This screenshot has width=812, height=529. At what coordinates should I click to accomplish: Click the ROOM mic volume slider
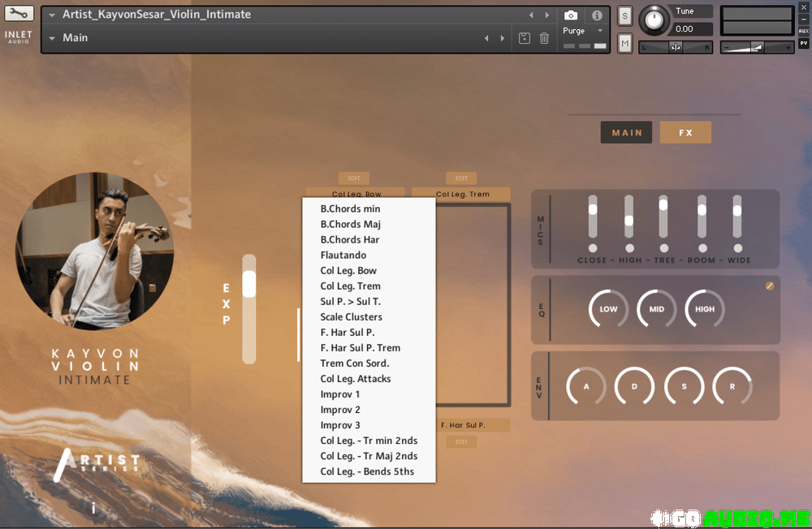(702, 217)
